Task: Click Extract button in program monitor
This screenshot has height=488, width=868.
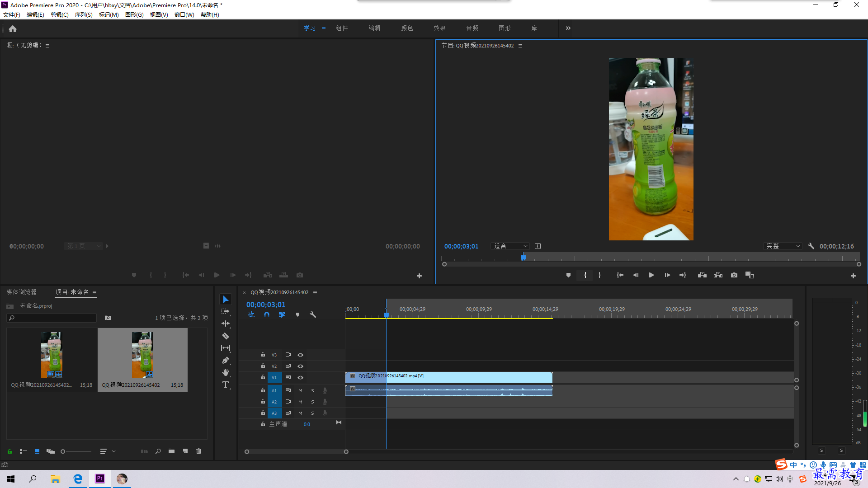Action: pos(718,275)
